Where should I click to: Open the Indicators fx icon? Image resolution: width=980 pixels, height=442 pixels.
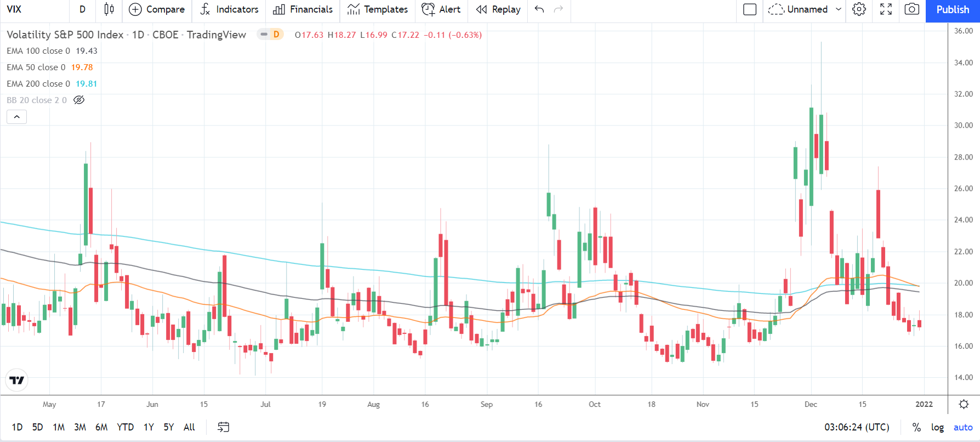pos(206,9)
